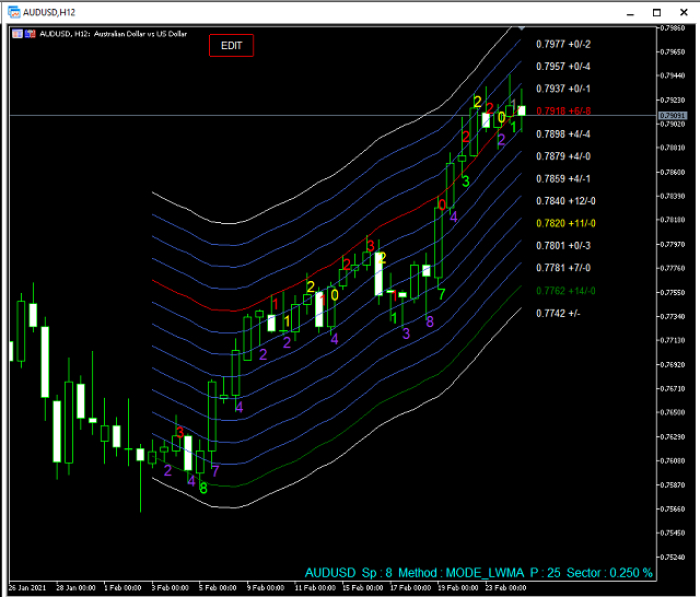Screen dimensions: 700x597
Task: Select the 0.7977 +0/-2 level label
Action: click(563, 44)
